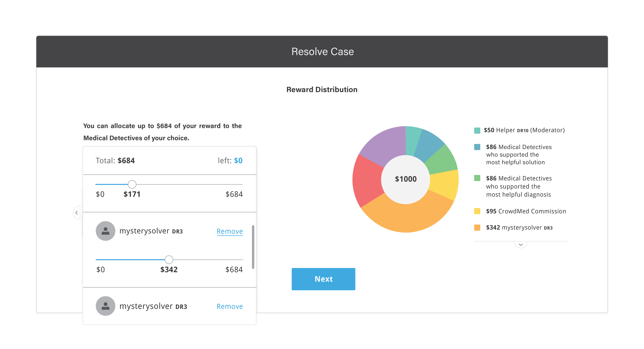The width and height of the screenshot is (644, 349).
Task: Click the '$342' value under the second slider
Action: point(169,270)
